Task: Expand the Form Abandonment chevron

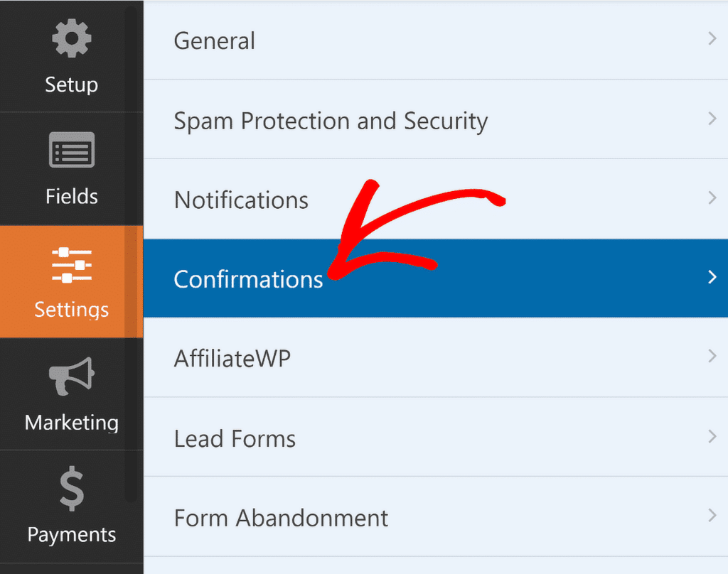Action: click(713, 517)
